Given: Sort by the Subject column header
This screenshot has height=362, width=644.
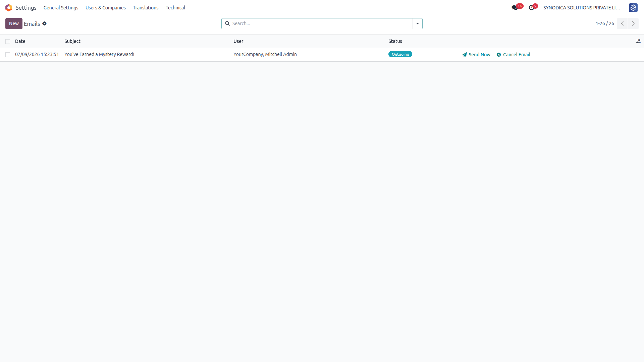Looking at the screenshot, I should point(72,41).
